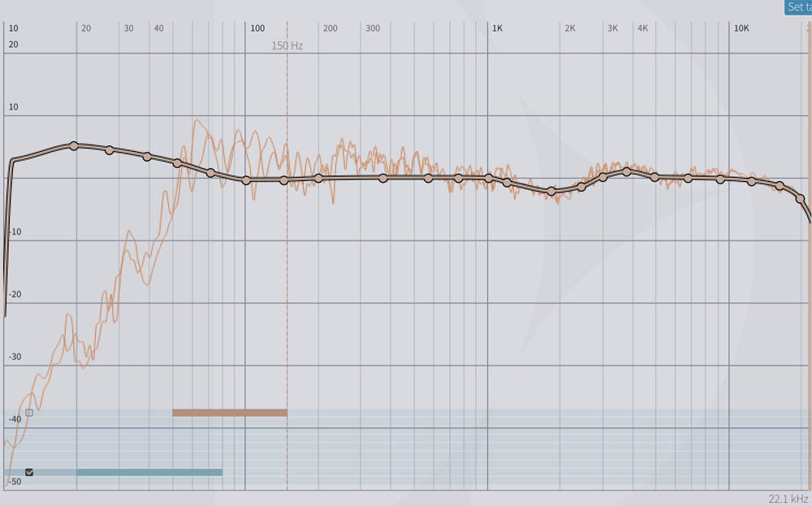812x506 pixels.
Task: Enable the unchecked checkbox near the -40 label
Action: [29, 413]
